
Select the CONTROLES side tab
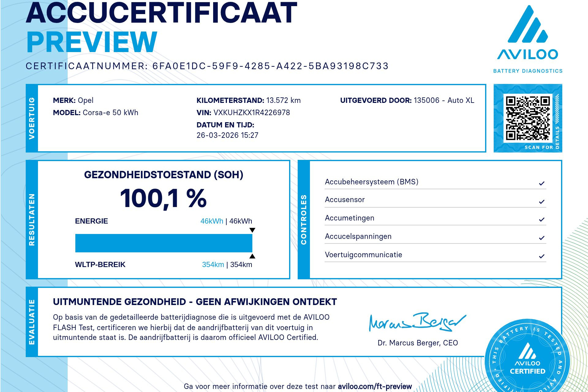pyautogui.click(x=304, y=220)
